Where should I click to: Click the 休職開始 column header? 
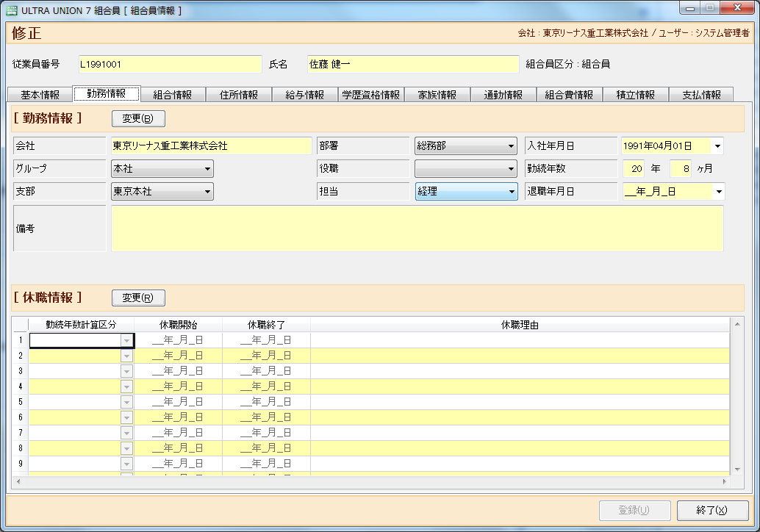tap(178, 325)
